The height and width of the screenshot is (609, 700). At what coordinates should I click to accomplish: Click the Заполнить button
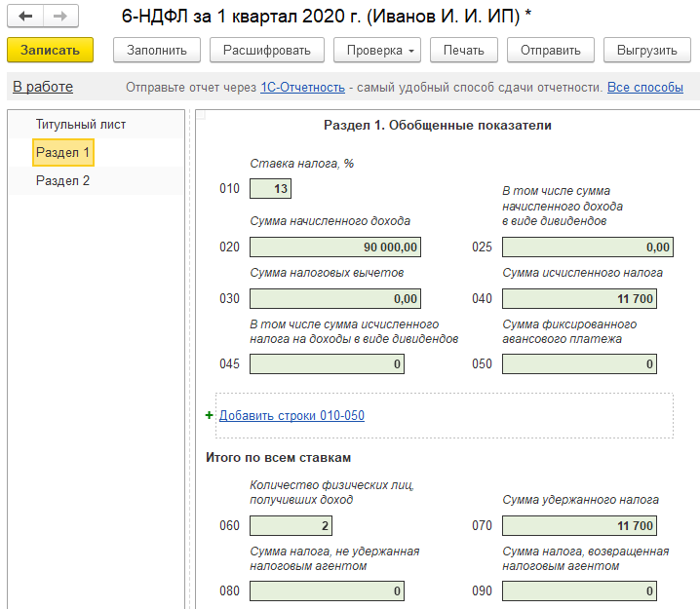point(157,50)
